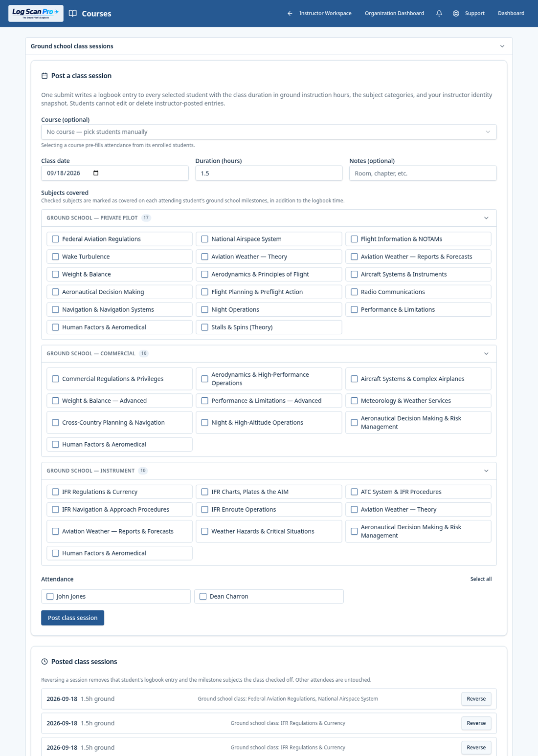Image resolution: width=538 pixels, height=756 pixels.
Task: Collapse the Ground school class sessions panel
Action: 502,46
